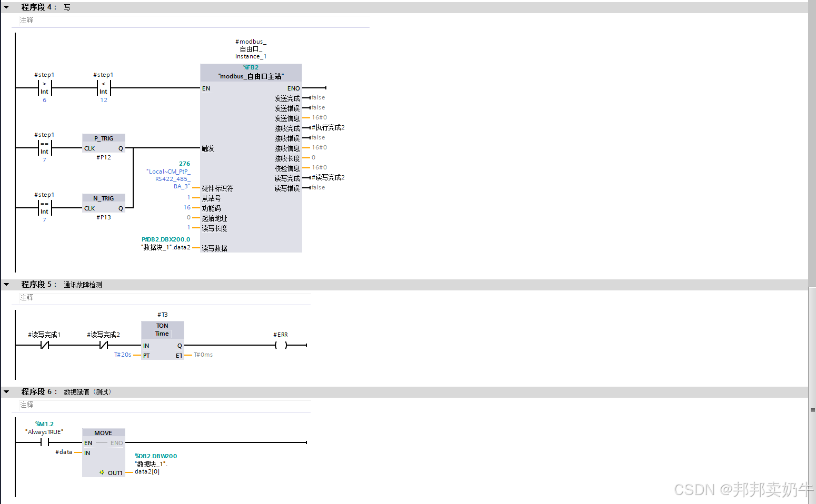
Task: Click the T#0ms elapsed time value
Action: tap(203, 355)
